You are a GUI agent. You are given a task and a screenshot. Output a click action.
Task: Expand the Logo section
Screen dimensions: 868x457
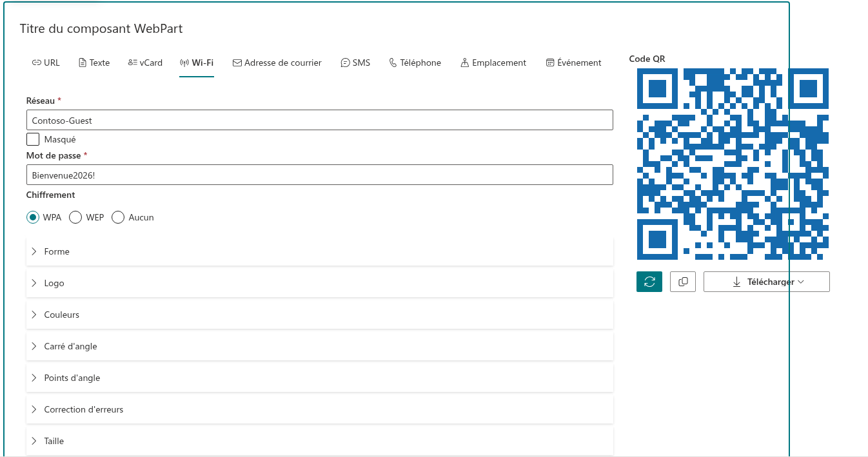(x=320, y=283)
